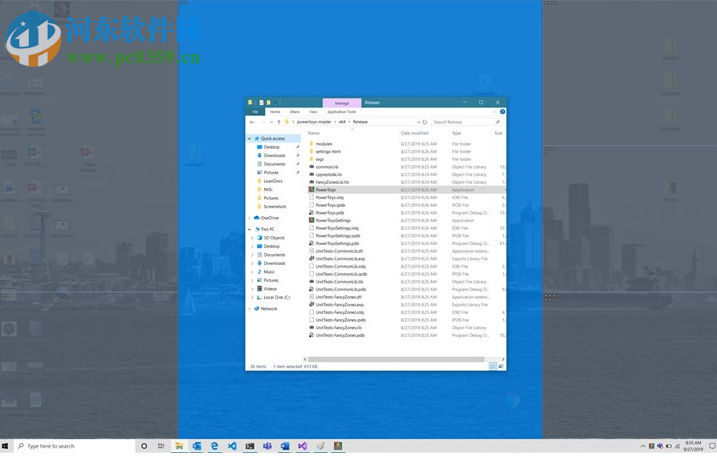The image size is (717, 456).
Task: Open Task View on the taskbar
Action: 161,446
